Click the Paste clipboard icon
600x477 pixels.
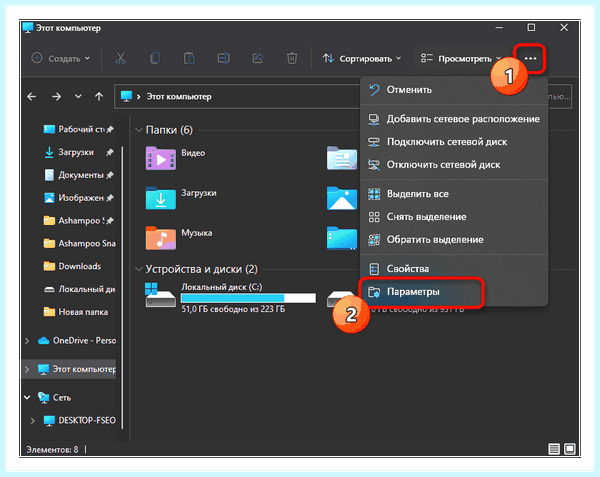click(x=189, y=58)
